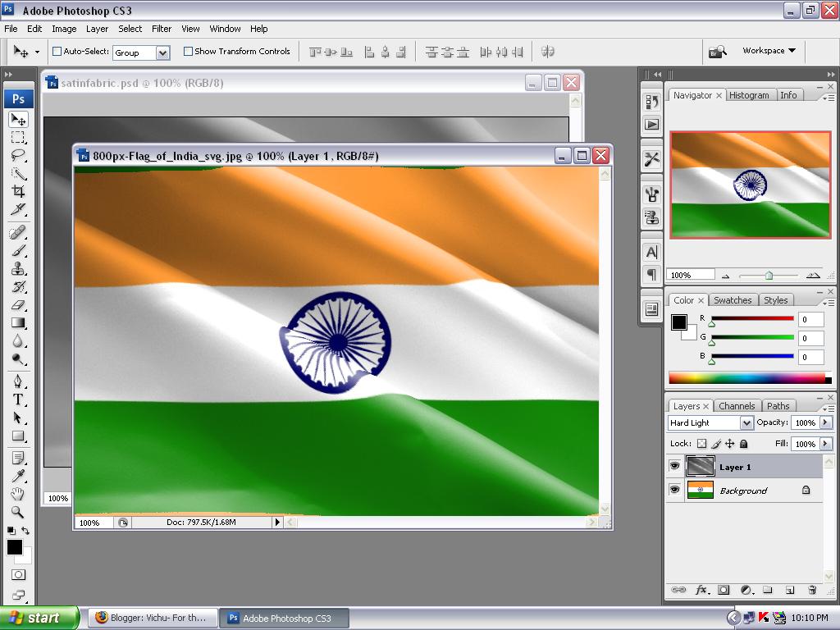Select the Clone Stamp tool
Image resolution: width=840 pixels, height=630 pixels.
click(x=18, y=268)
